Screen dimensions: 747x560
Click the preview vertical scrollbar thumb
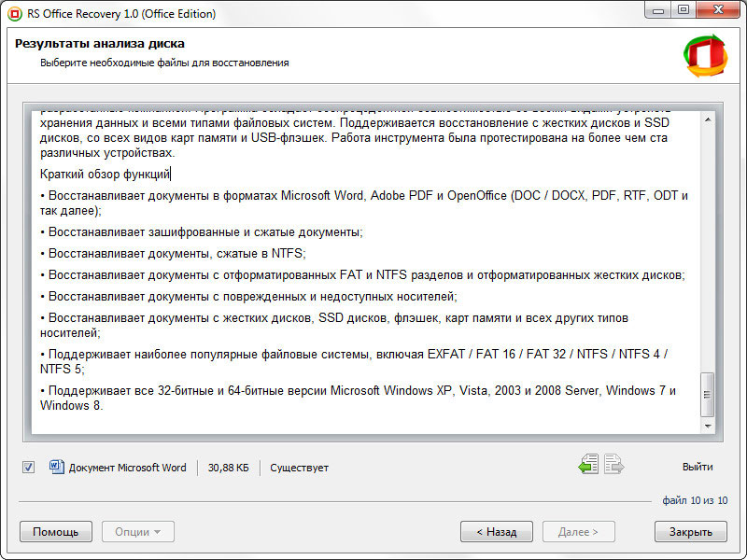click(708, 394)
